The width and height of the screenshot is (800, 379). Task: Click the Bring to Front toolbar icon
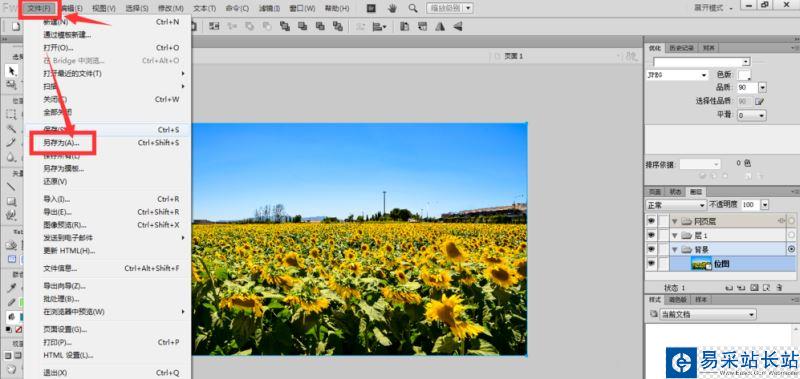click(285, 27)
